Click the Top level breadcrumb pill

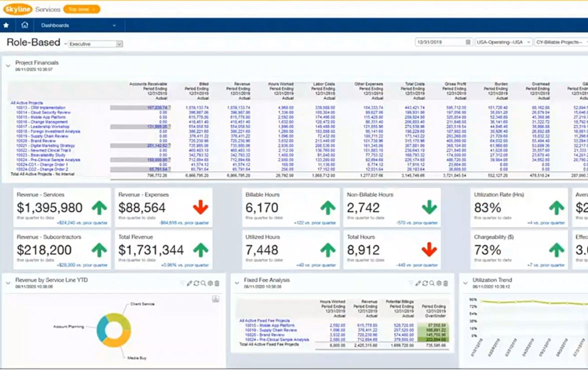coord(82,9)
